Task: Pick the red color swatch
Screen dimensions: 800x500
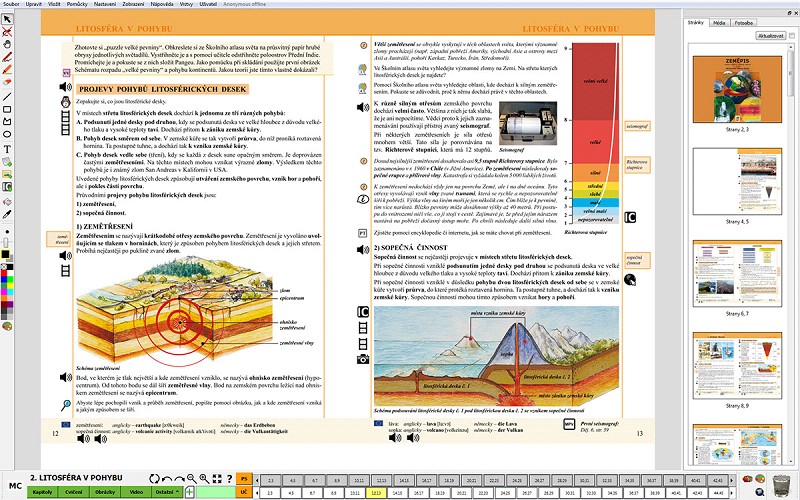Action: click(4, 273)
